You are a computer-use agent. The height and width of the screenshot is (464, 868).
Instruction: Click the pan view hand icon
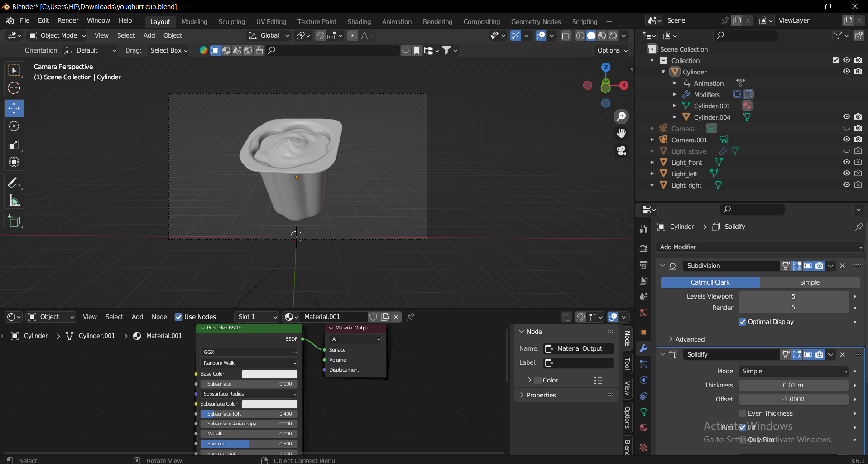point(621,133)
